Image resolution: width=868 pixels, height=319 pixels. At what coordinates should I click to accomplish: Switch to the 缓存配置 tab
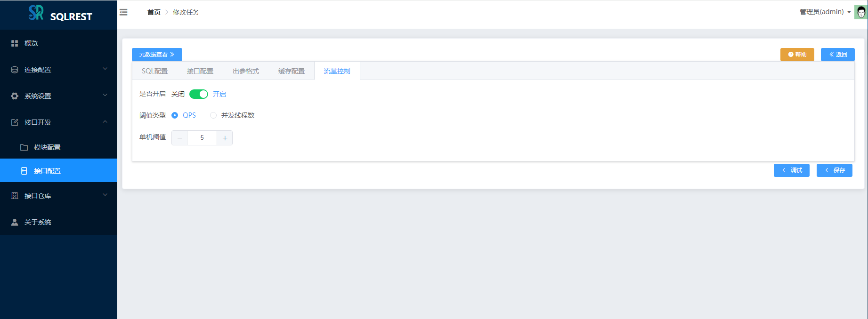pyautogui.click(x=292, y=71)
